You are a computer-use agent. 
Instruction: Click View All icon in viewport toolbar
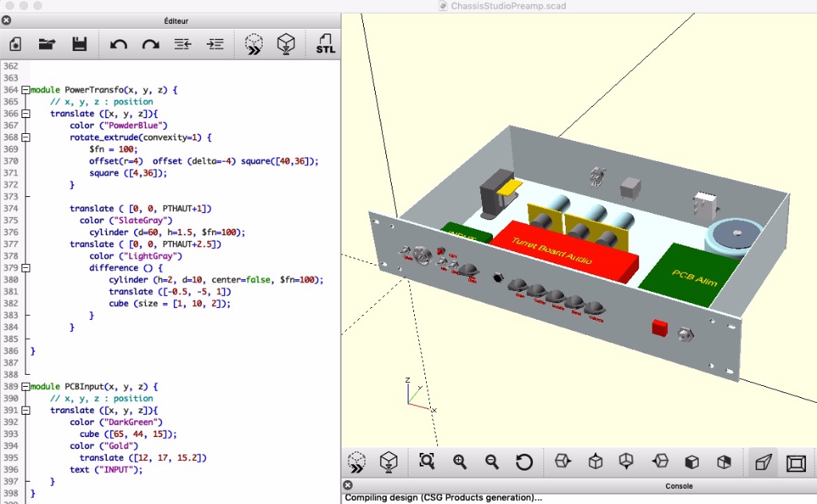(x=427, y=462)
